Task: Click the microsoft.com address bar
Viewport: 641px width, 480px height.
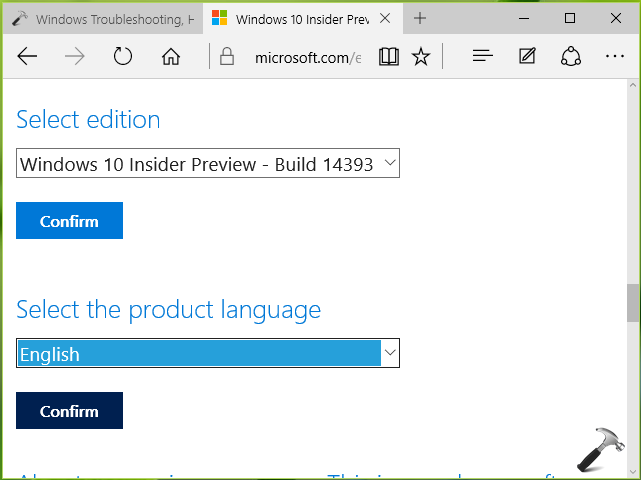Action: 308,58
